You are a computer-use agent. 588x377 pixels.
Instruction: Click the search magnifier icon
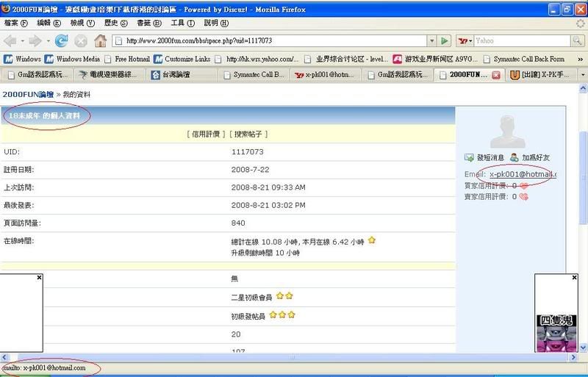577,40
